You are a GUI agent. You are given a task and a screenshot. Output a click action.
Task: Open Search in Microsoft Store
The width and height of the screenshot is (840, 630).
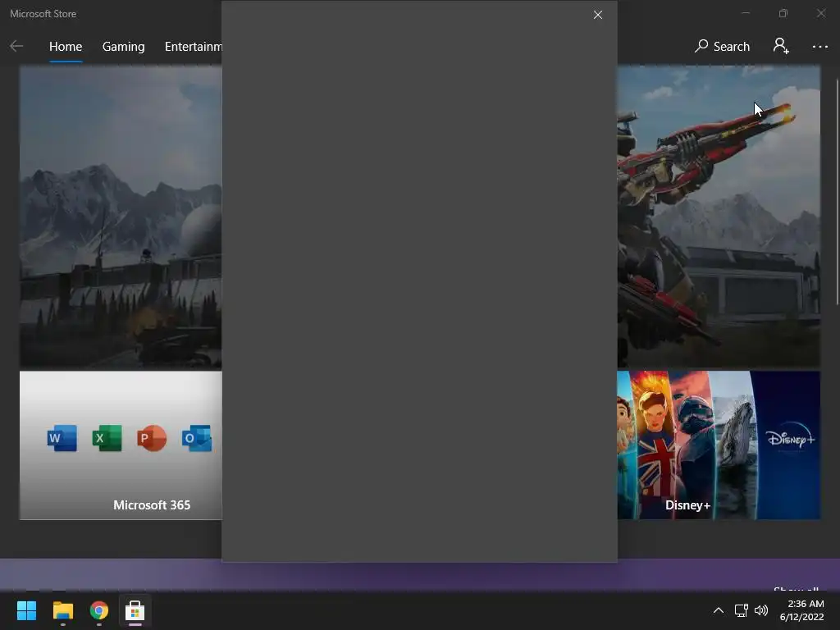click(722, 47)
